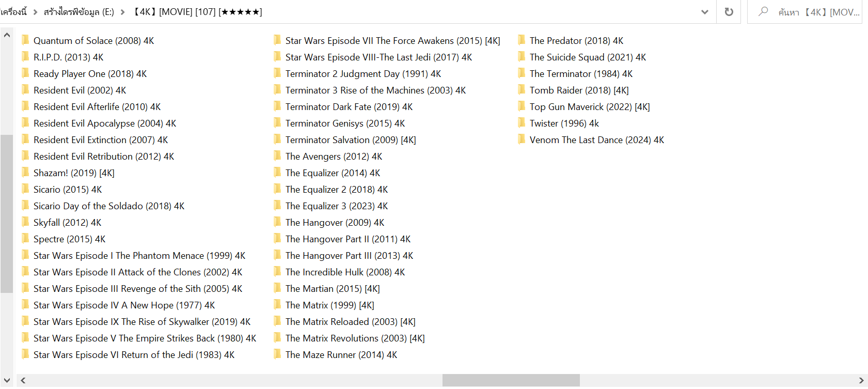The image size is (868, 389).
Task: Select "Star Wars Episode III Revenge of the Sith"
Action: tap(138, 289)
